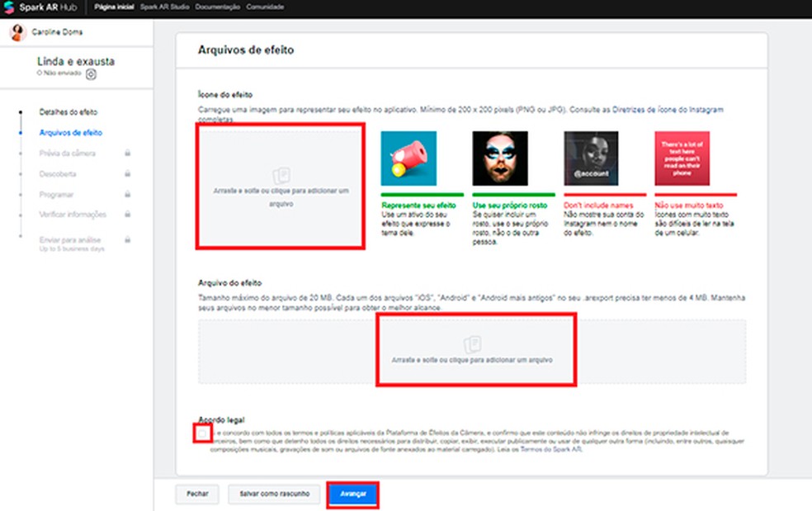Click lock icon next to Programar
Image resolution: width=812 pixels, height=511 pixels.
(127, 194)
